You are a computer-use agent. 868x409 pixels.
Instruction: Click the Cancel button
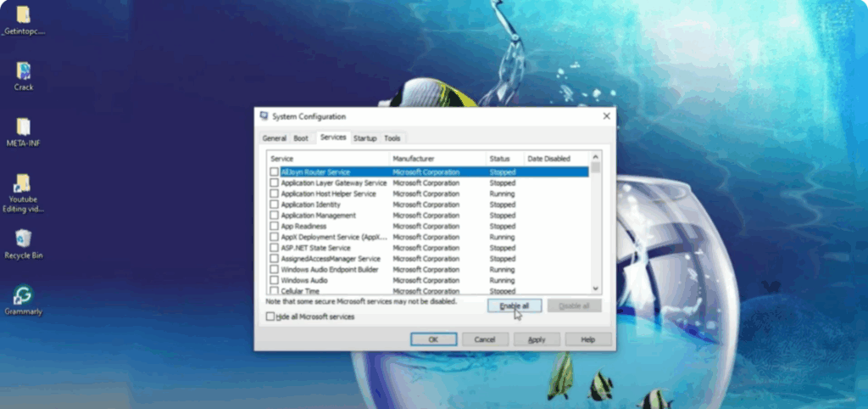(485, 339)
